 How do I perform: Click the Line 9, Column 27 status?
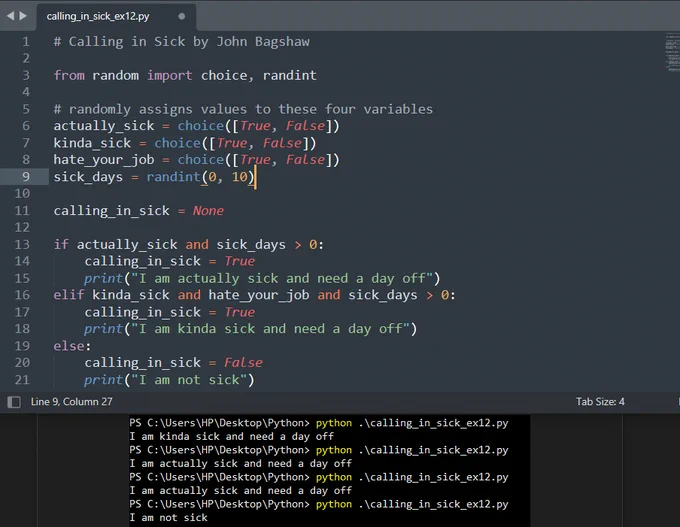(72, 402)
